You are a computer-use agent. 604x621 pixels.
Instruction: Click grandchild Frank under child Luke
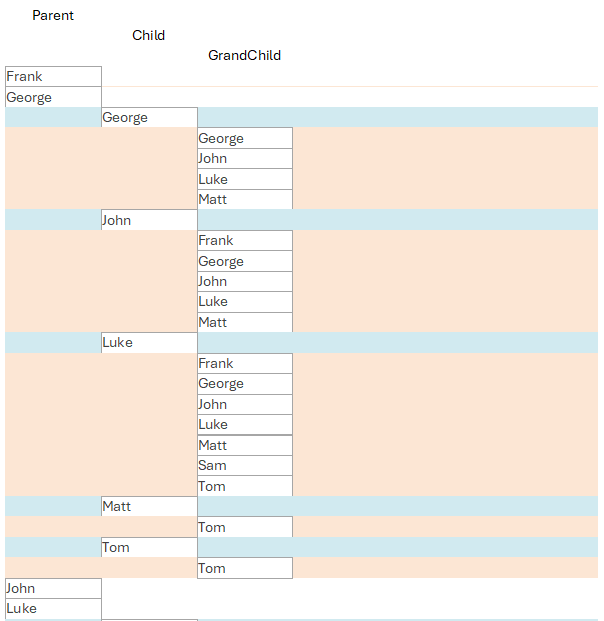(x=245, y=364)
